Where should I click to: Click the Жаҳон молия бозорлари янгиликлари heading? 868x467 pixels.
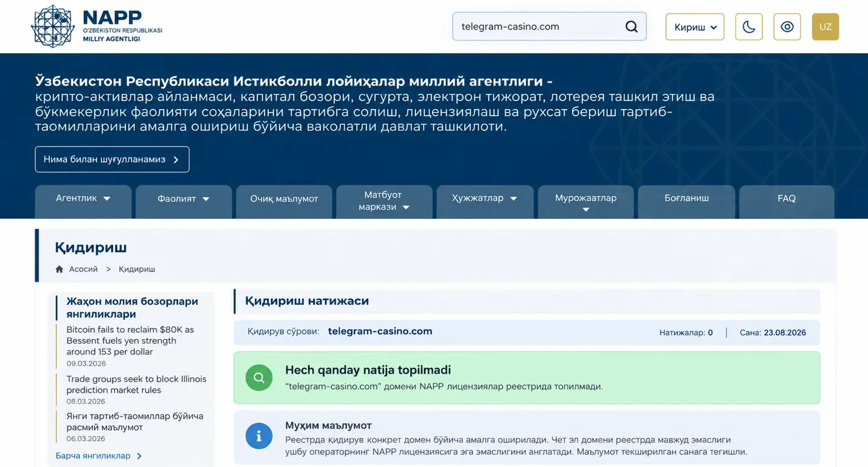tap(132, 307)
